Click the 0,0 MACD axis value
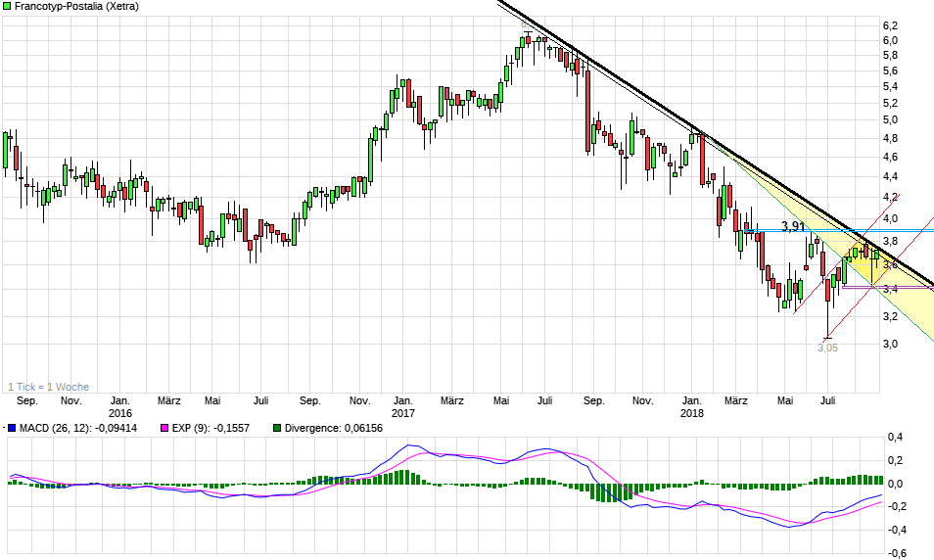The image size is (934, 560). point(895,484)
